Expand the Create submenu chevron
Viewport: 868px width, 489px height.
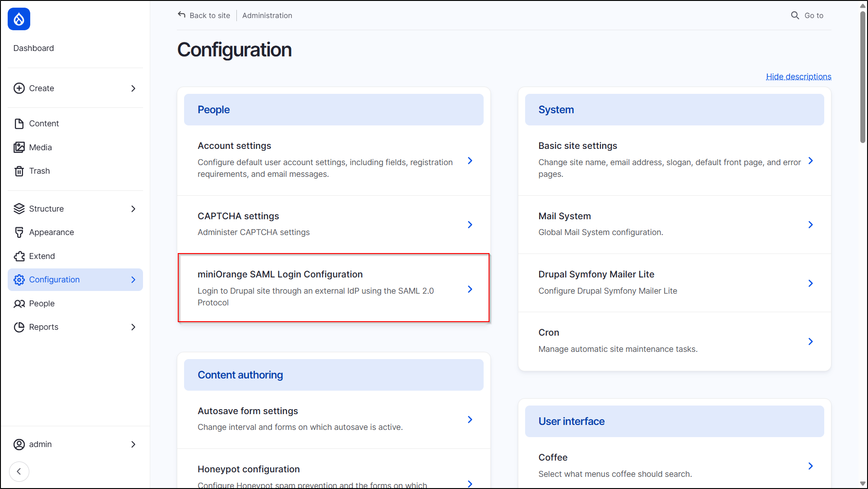pos(133,88)
